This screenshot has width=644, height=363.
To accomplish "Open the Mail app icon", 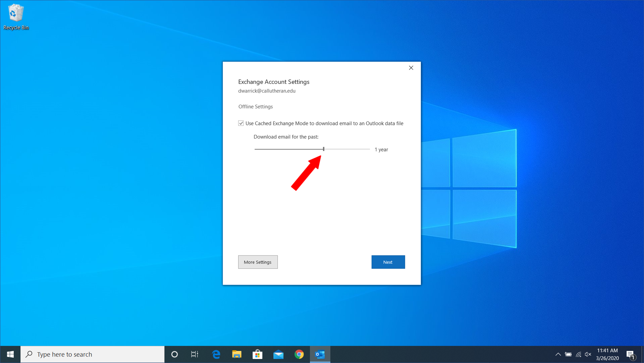I will point(278,354).
